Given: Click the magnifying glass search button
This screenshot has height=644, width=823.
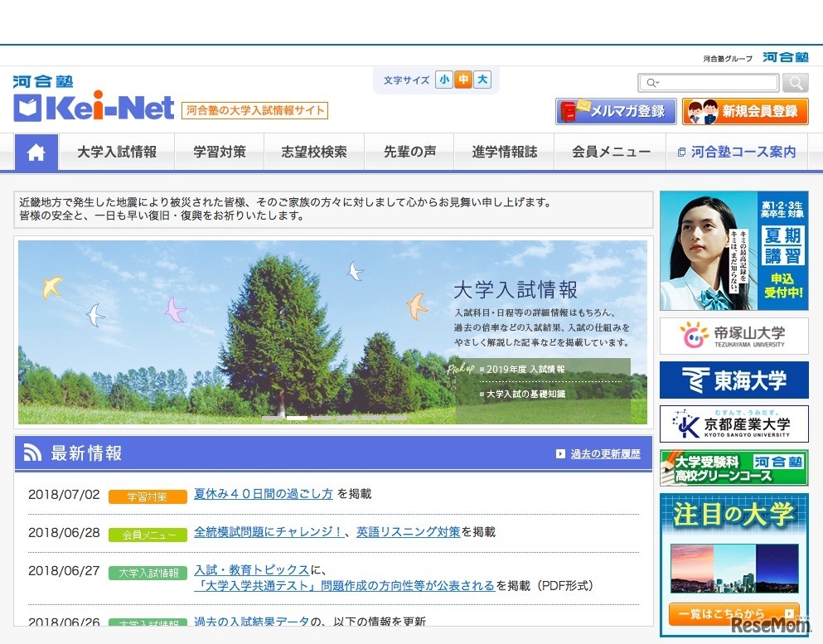Looking at the screenshot, I should pyautogui.click(x=794, y=82).
